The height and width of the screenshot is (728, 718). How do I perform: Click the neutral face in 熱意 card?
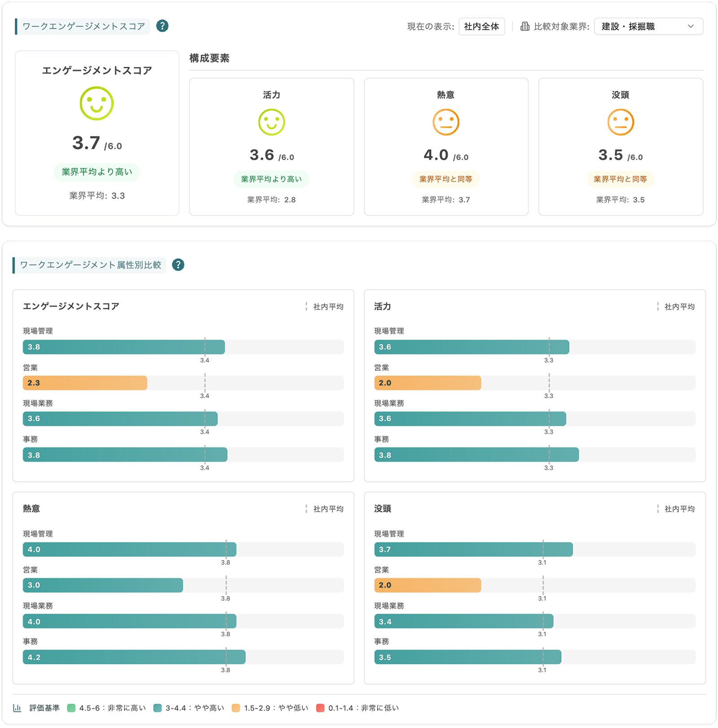pyautogui.click(x=446, y=122)
